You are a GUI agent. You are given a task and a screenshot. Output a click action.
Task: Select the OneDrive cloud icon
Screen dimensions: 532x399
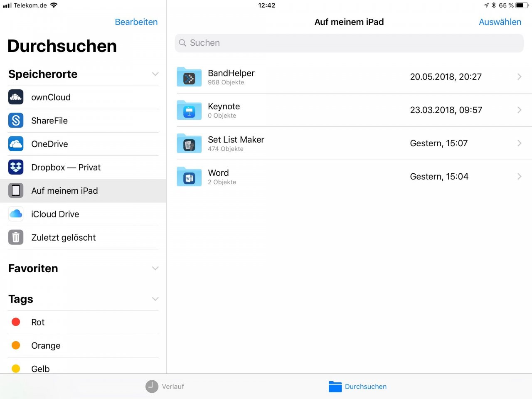pyautogui.click(x=16, y=144)
